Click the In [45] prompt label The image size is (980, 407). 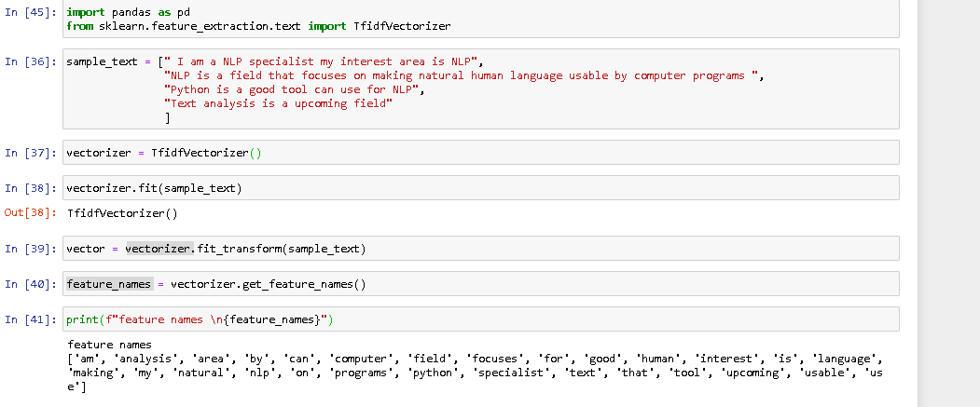(x=31, y=12)
